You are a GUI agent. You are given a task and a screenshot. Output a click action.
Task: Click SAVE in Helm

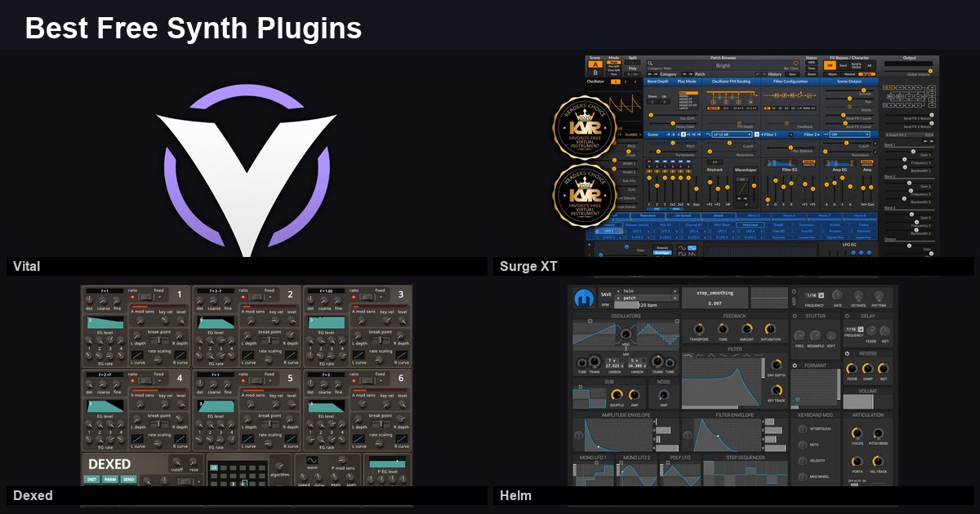[x=606, y=295]
